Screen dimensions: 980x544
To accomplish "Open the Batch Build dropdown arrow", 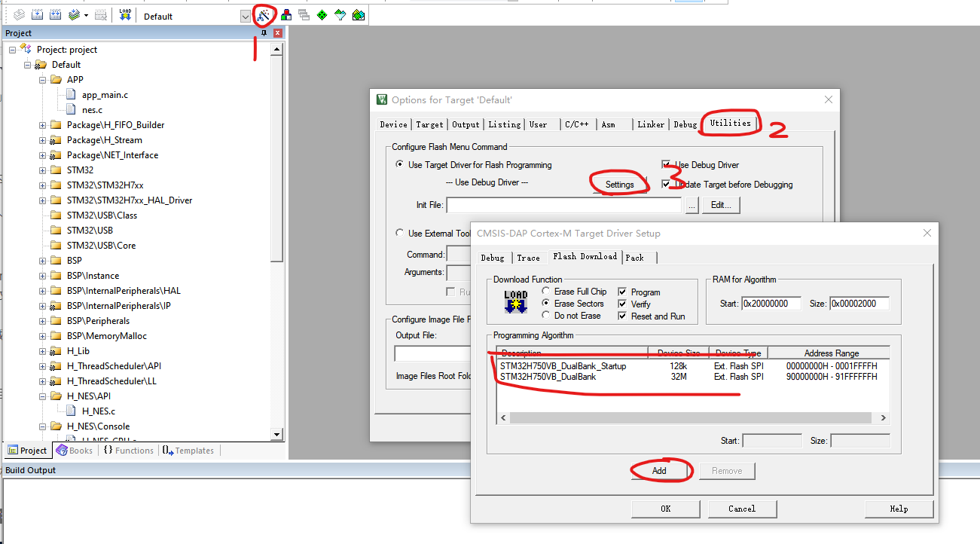I will [86, 15].
